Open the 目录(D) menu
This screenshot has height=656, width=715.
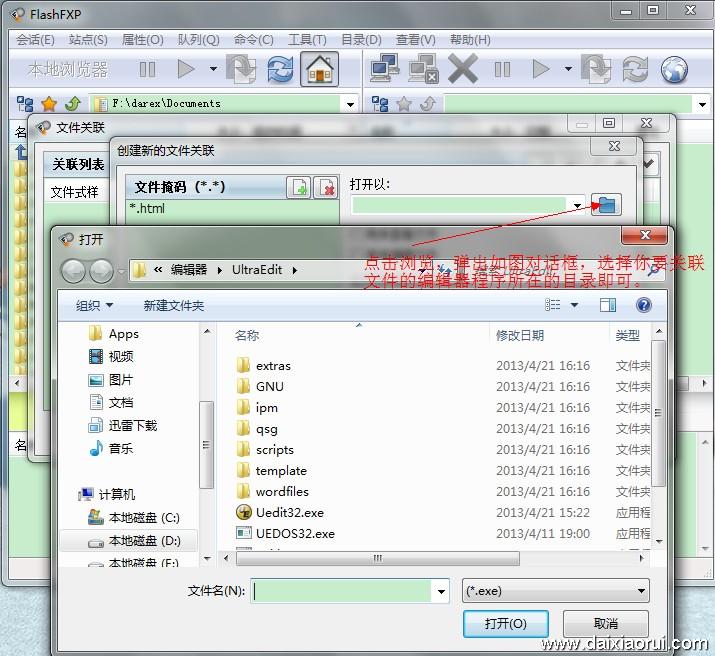click(x=361, y=40)
